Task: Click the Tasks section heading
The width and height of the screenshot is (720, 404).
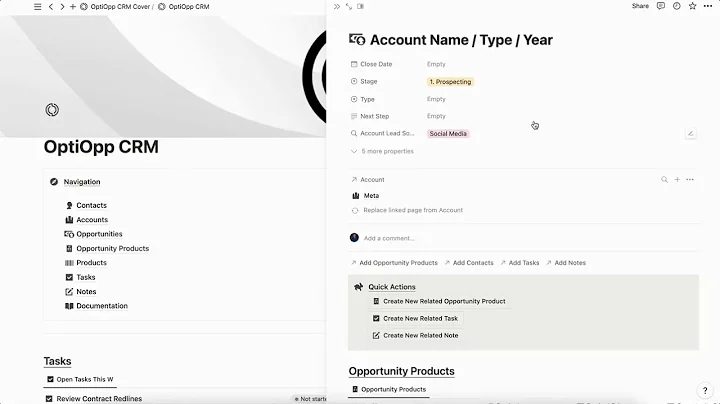Action: click(x=57, y=361)
